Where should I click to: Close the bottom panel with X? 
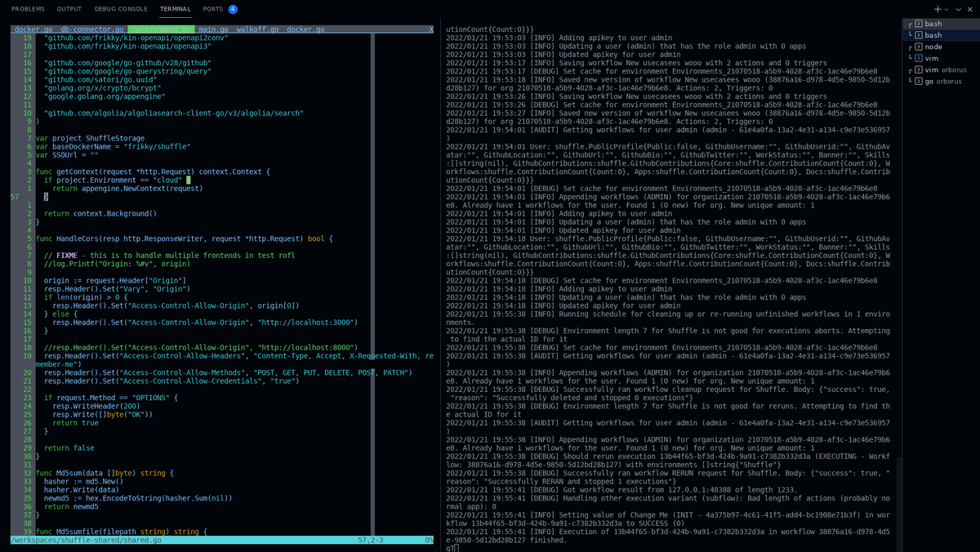(x=969, y=9)
